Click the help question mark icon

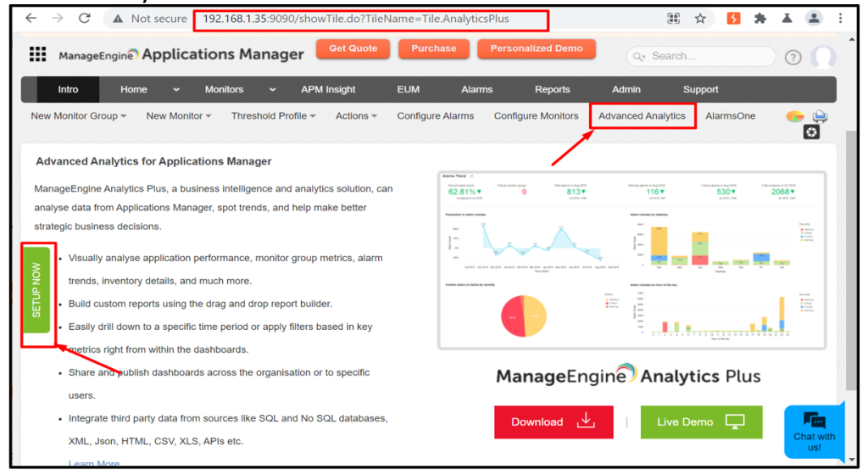(793, 57)
